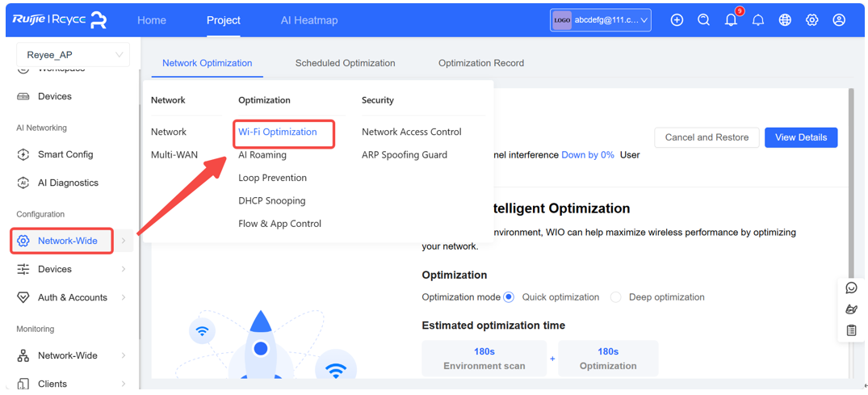
Task: Switch to Scheduled Optimization tab
Action: (345, 63)
